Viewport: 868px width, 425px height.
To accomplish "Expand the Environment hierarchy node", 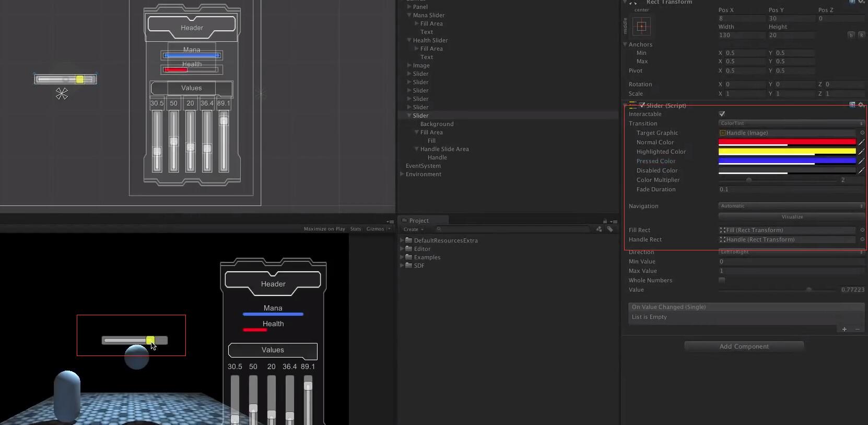I will coord(402,174).
